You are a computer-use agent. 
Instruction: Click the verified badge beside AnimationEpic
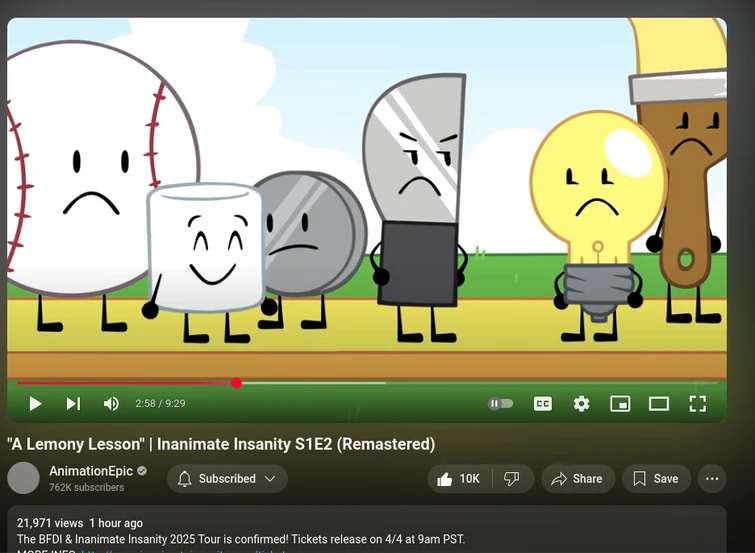click(x=142, y=471)
